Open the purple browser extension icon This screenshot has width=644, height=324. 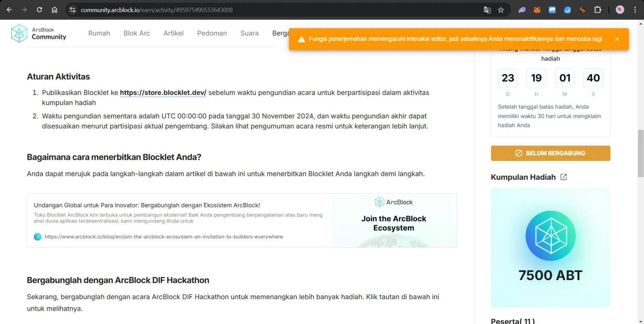tap(522, 10)
